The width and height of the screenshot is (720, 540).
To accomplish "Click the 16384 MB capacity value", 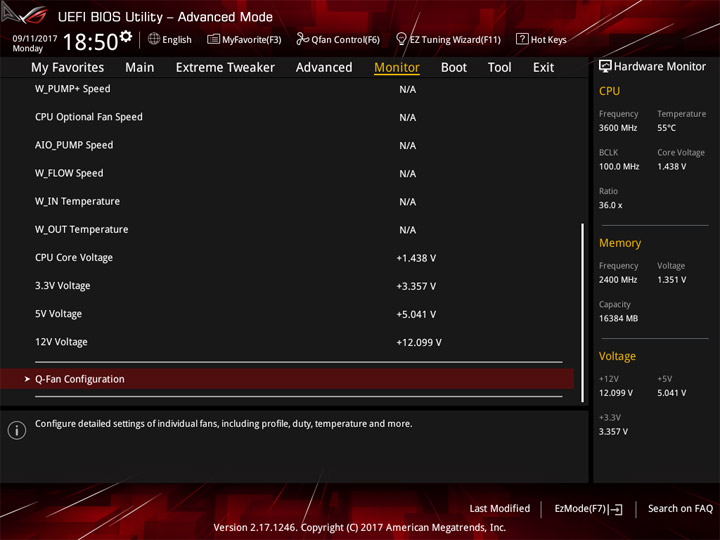I will (618, 318).
